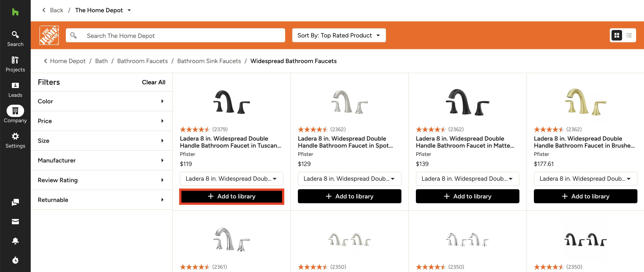The image size is (644, 272).
Task: Click the Search The Home Depot field
Action: pos(175,35)
